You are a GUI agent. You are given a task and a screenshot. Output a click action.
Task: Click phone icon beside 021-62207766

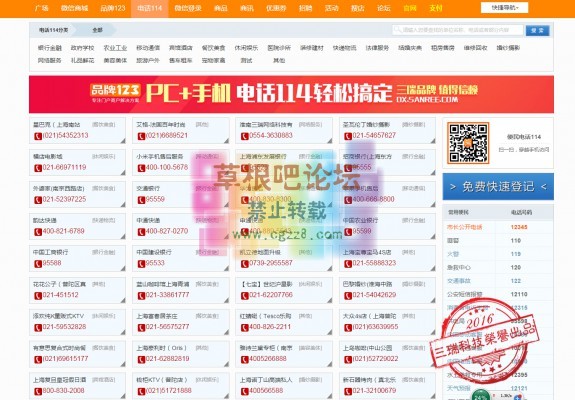coord(245,296)
